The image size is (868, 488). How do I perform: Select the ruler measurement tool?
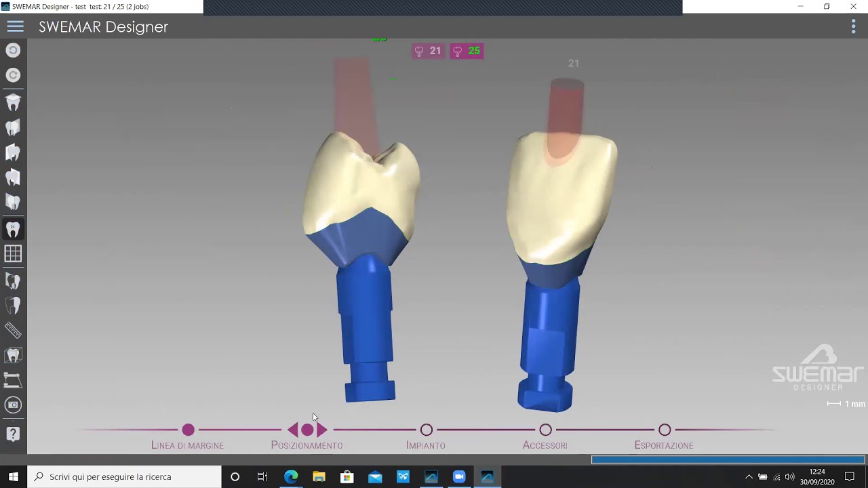coord(13,330)
